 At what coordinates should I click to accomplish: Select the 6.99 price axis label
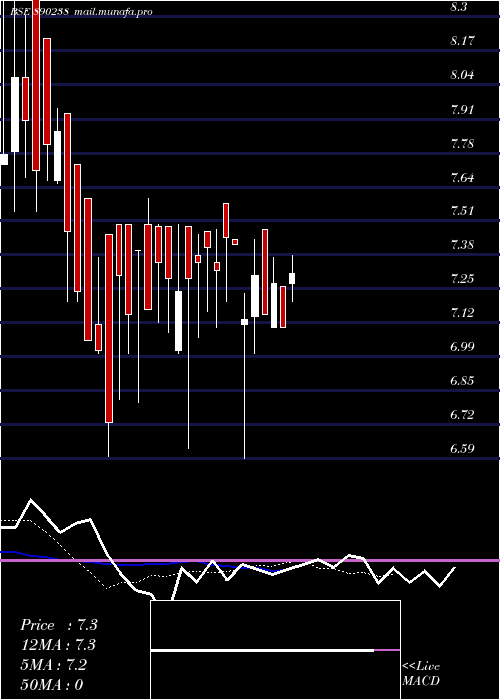[462, 347]
